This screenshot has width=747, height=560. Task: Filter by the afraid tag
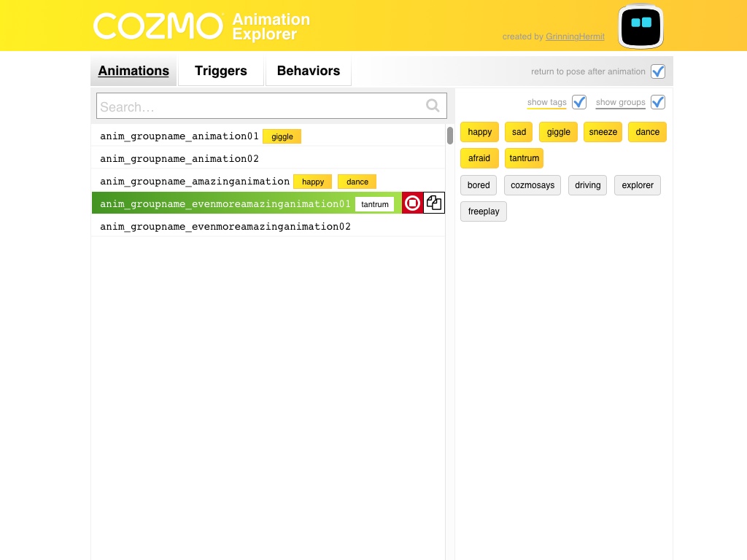click(x=479, y=158)
